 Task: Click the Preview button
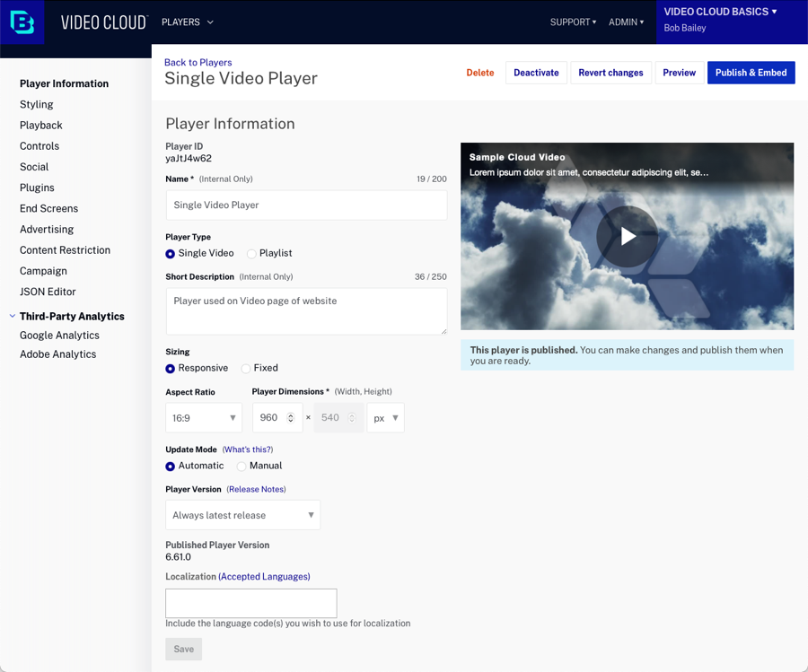(x=680, y=73)
